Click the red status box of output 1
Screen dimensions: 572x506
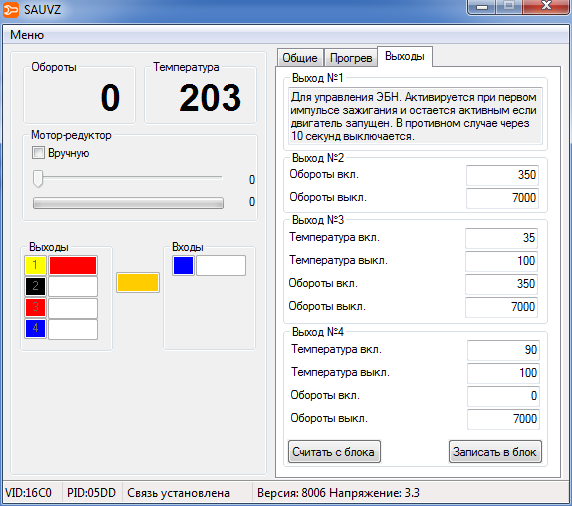[x=73, y=265]
